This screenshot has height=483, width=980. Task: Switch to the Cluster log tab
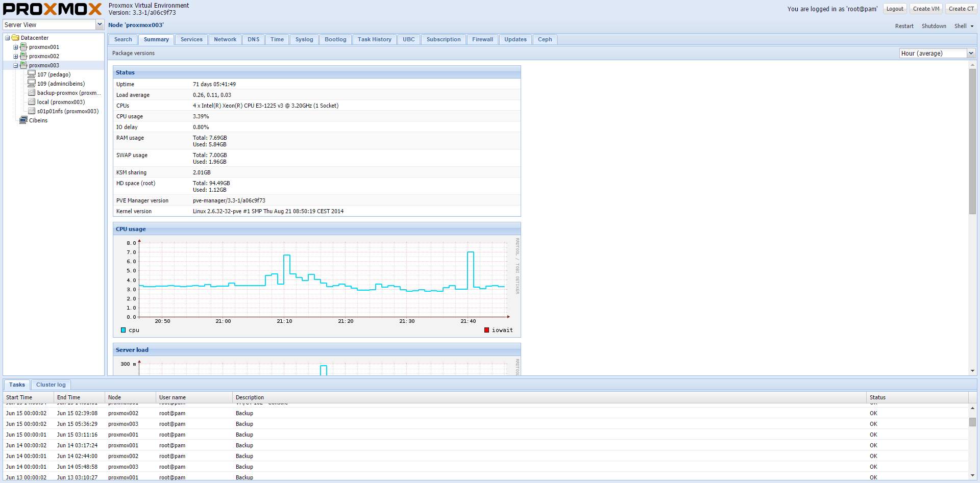(x=51, y=385)
